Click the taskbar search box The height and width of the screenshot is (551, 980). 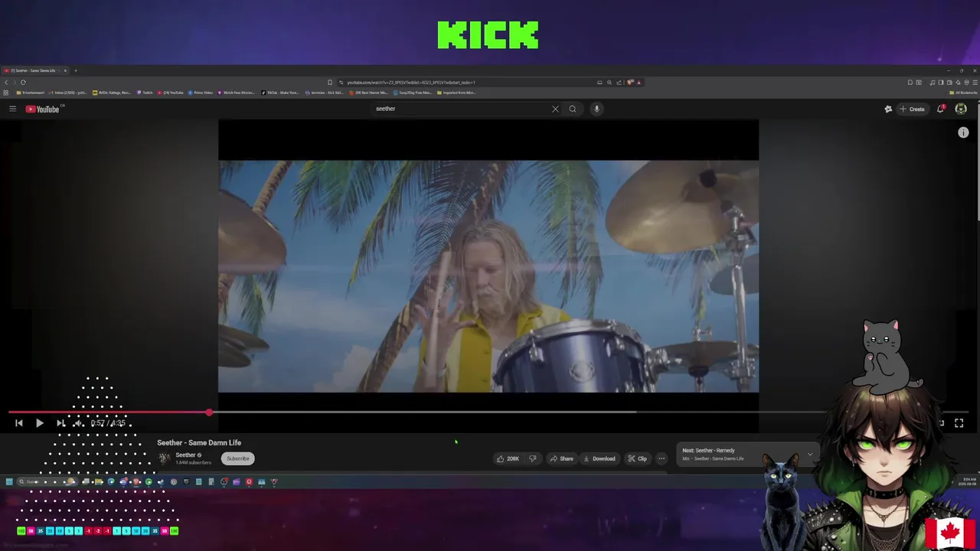point(48,481)
